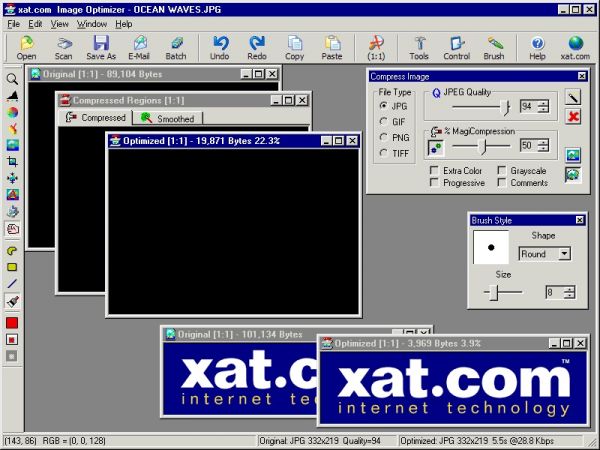This screenshot has height=450, width=600.
Task: Visit xat.com via the globe icon
Action: pyautogui.click(x=575, y=47)
